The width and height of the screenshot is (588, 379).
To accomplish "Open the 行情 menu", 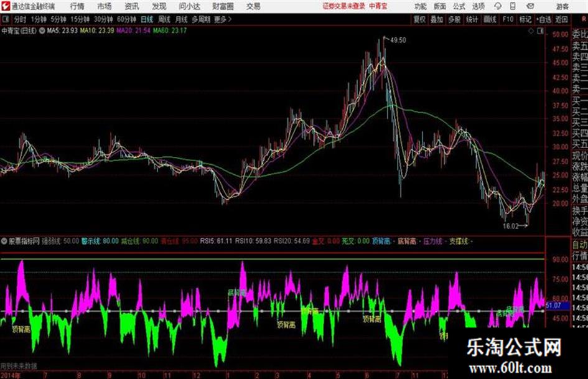I will (77, 6).
